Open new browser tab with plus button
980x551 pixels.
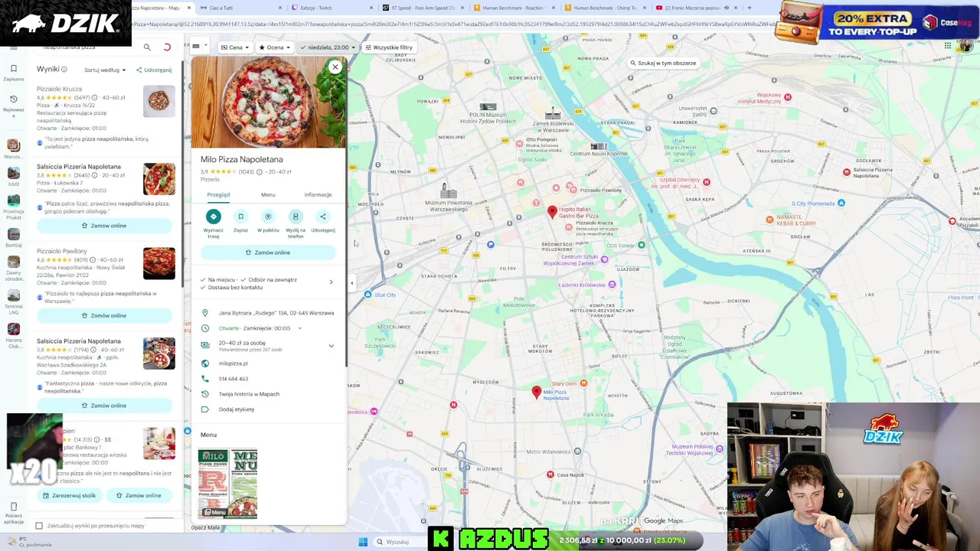click(749, 8)
